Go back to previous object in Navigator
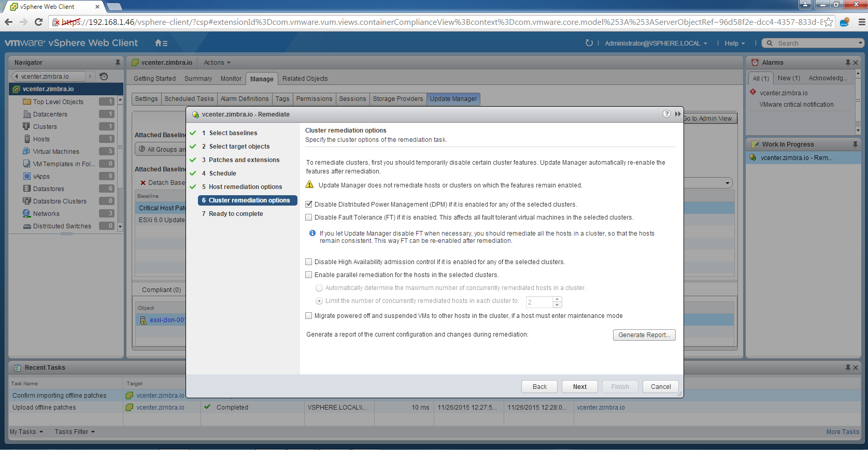This screenshot has height=450, width=868. coord(16,76)
